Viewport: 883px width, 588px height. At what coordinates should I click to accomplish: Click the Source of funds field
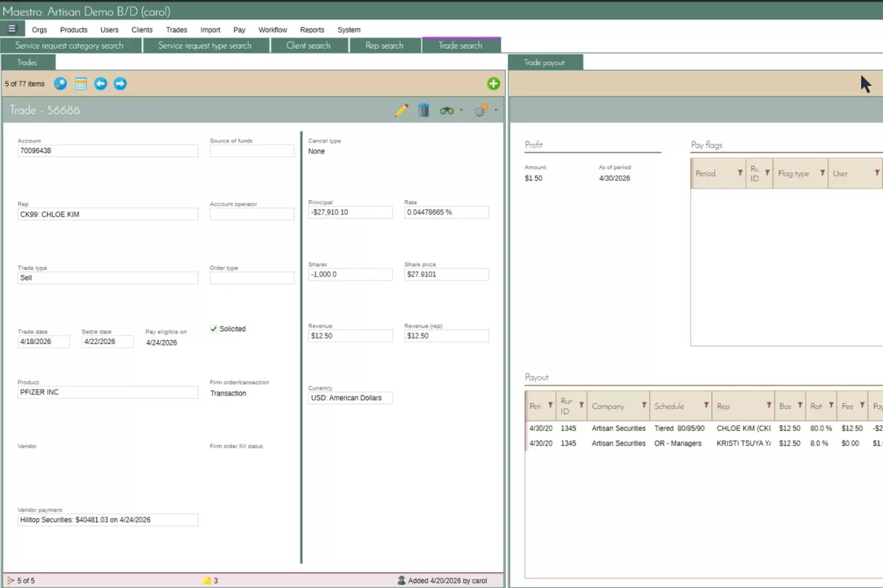[x=252, y=151]
